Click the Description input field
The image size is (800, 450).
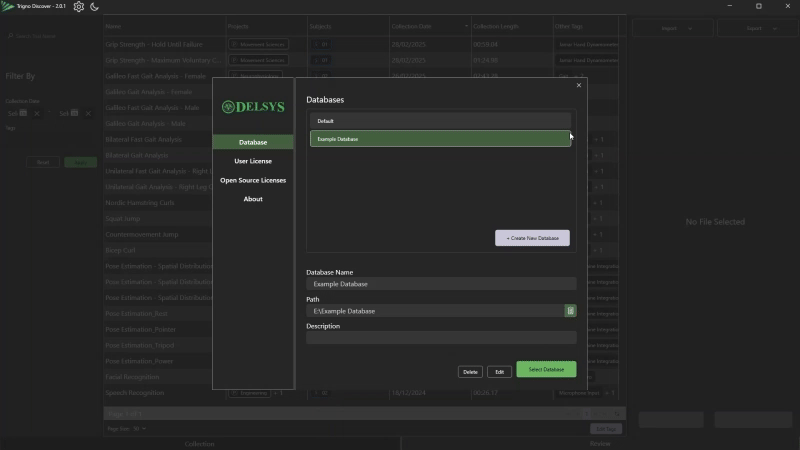pyautogui.click(x=441, y=337)
